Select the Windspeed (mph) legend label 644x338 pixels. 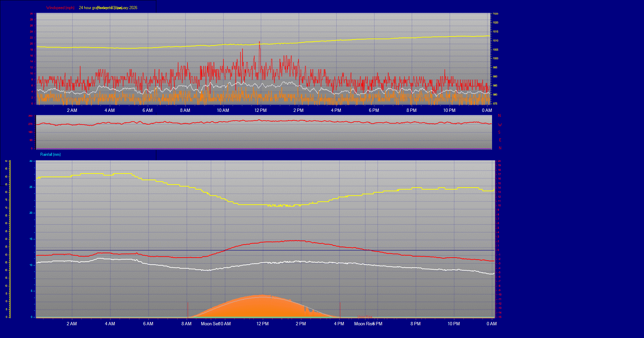(60, 8)
